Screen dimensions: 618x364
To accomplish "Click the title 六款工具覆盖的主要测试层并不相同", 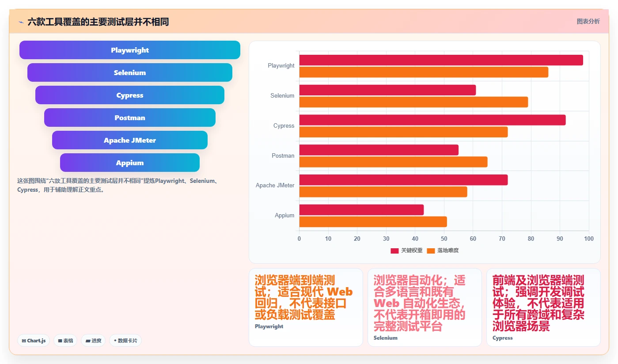I will pyautogui.click(x=98, y=22).
